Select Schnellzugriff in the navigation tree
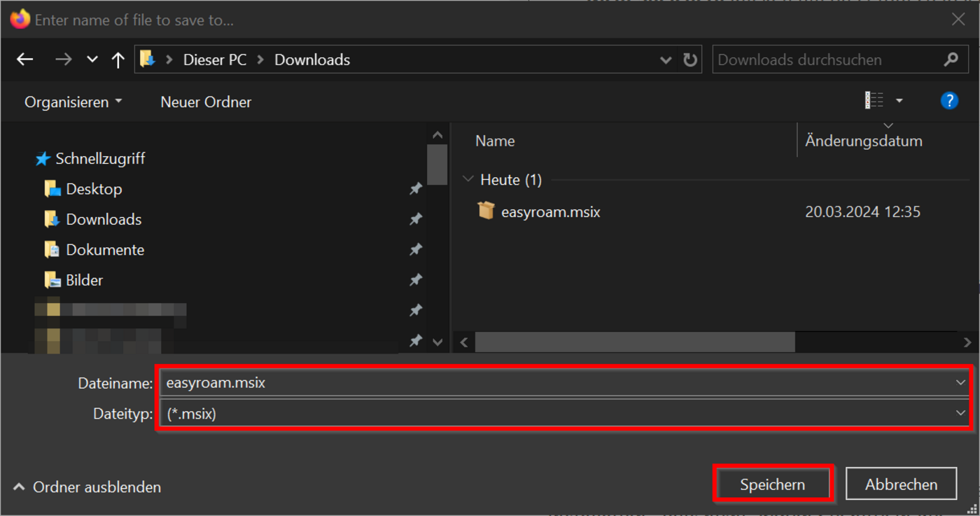Screen dimensions: 980x516 click(x=100, y=159)
